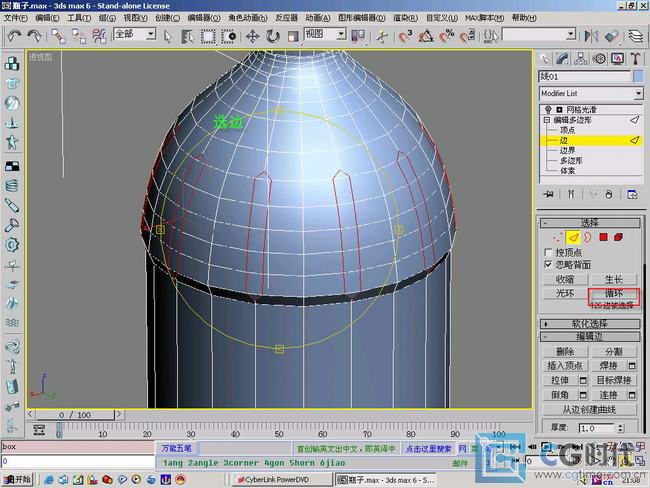Open the Modifier List dropdown
650x488 pixels.
click(638, 93)
